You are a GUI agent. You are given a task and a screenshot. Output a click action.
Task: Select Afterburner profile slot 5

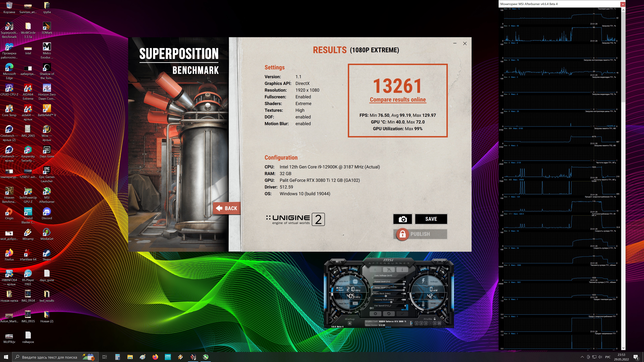pos(435,323)
